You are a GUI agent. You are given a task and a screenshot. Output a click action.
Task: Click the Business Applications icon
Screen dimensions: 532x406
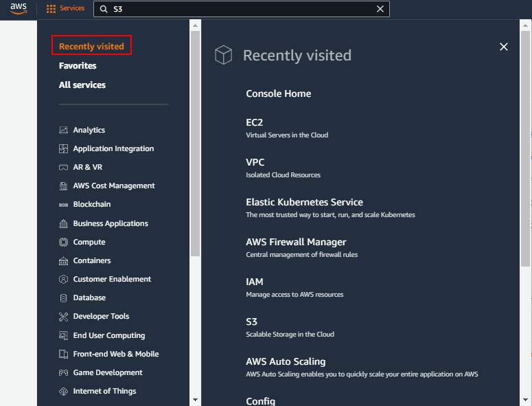tap(63, 223)
